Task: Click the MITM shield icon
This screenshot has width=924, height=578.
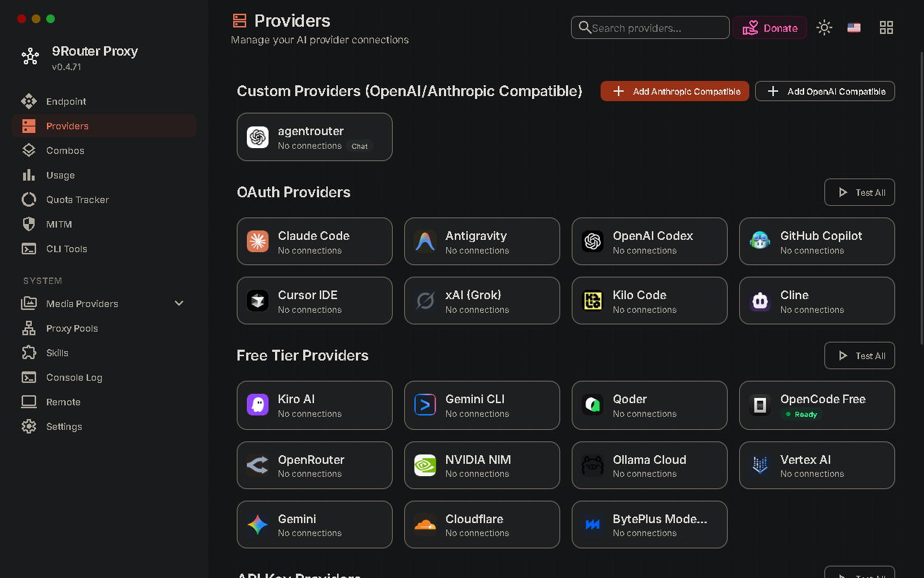Action: 29,224
